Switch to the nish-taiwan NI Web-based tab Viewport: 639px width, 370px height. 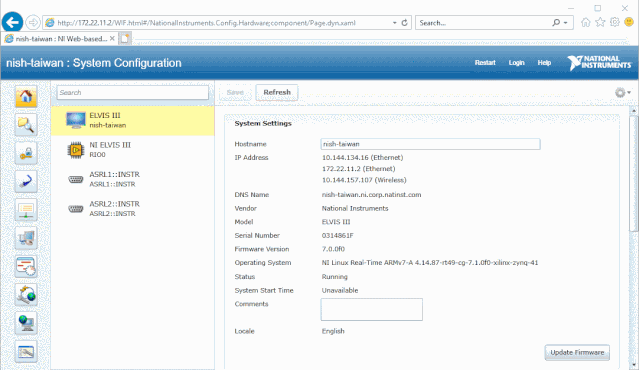60,39
